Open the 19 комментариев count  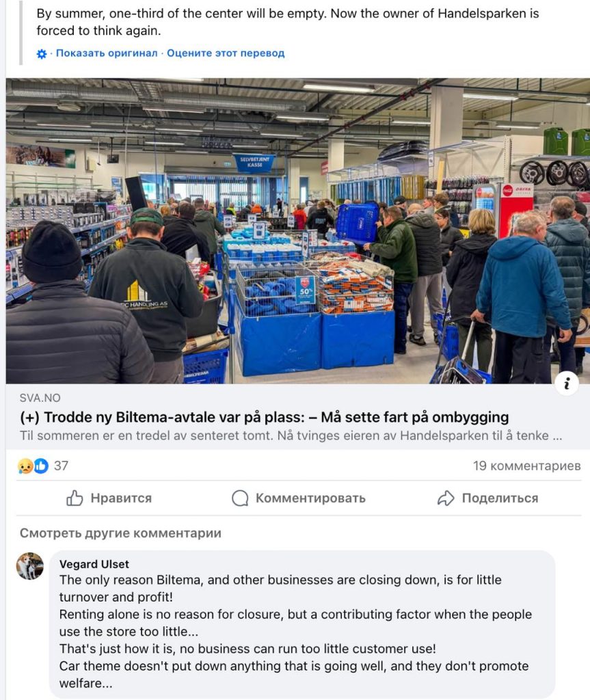tap(527, 466)
